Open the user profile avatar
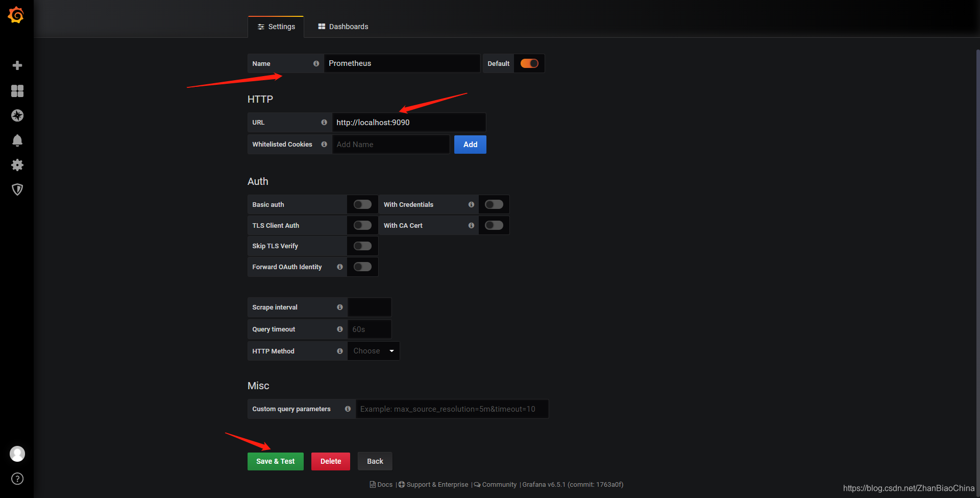980x498 pixels. click(x=17, y=454)
